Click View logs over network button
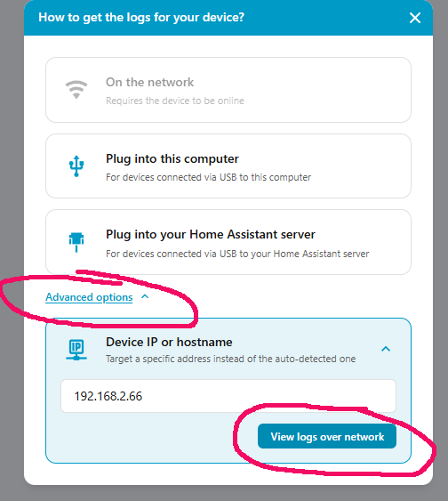The height and width of the screenshot is (501, 448). pyautogui.click(x=327, y=436)
